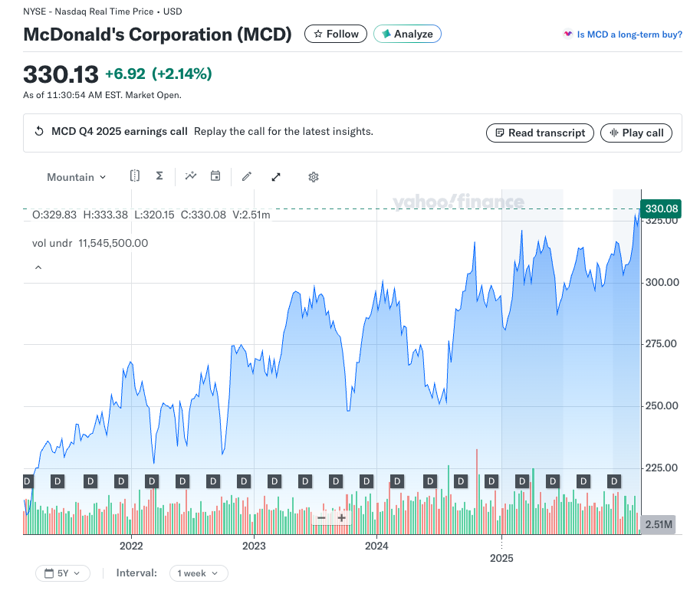This screenshot has height=594, width=700.
Task: Click the sigma indicators icon
Action: tap(159, 176)
